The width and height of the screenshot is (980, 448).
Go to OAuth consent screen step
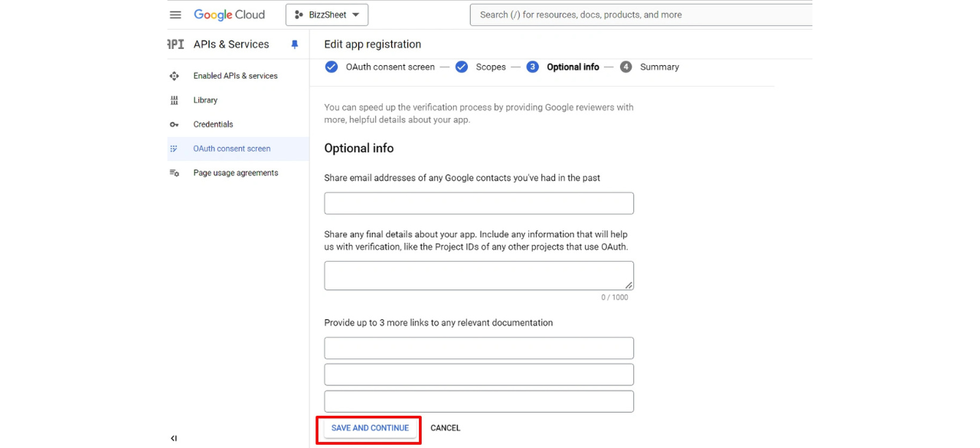click(390, 67)
